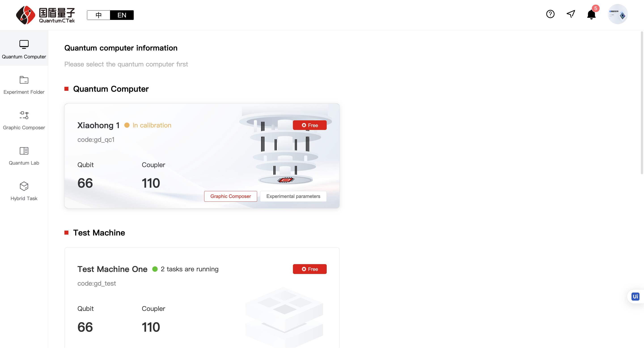This screenshot has width=644, height=348.
Task: Open Quantum Lab in sidebar
Action: [24, 156]
